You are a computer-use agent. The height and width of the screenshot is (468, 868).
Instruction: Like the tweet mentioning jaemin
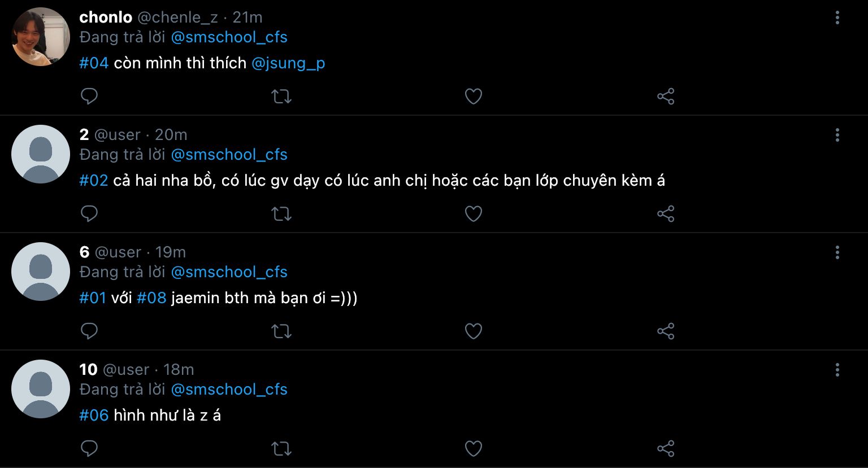click(473, 331)
